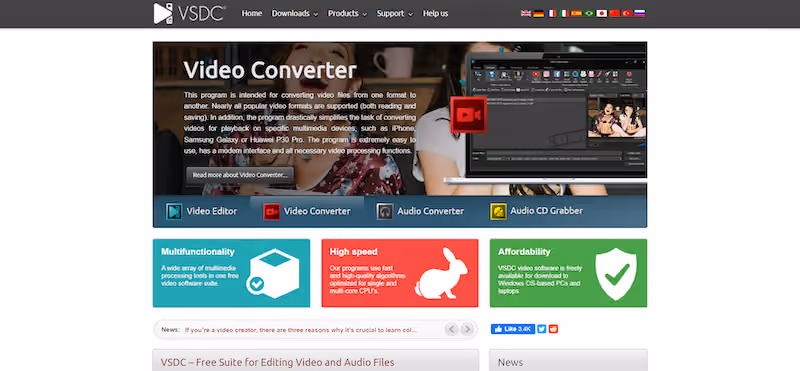Open the news headline about video creators

click(x=301, y=330)
